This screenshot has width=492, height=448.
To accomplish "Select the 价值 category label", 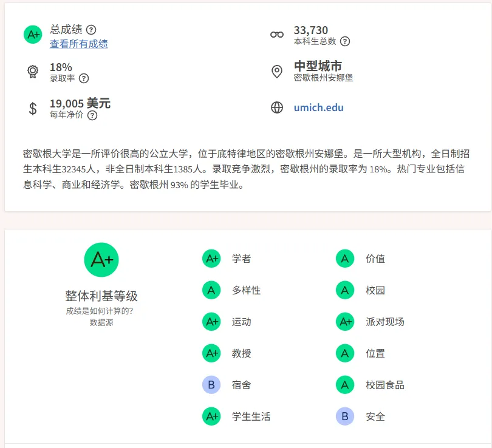I will tap(375, 259).
